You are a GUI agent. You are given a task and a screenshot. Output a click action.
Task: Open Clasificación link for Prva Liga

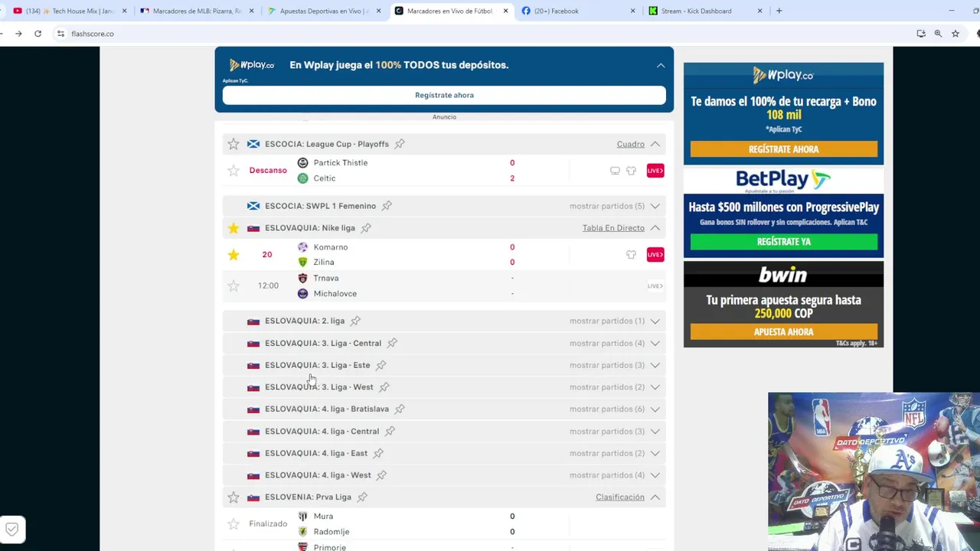(x=620, y=497)
